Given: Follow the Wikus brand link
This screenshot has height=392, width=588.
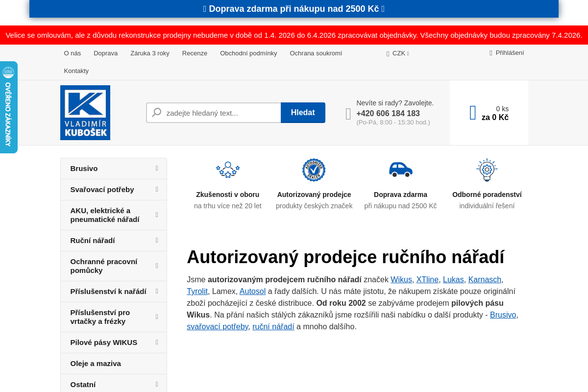Looking at the screenshot, I should pyautogui.click(x=401, y=279).
